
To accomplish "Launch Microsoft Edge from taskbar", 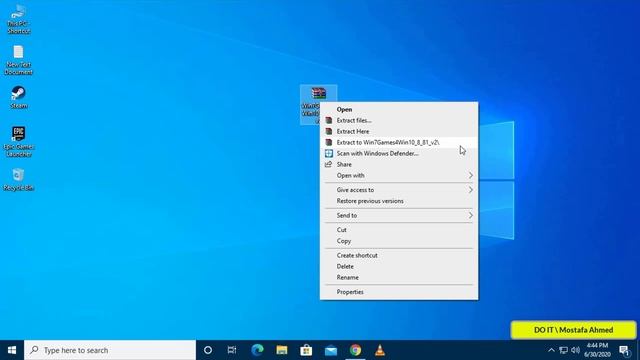I will (x=257, y=350).
